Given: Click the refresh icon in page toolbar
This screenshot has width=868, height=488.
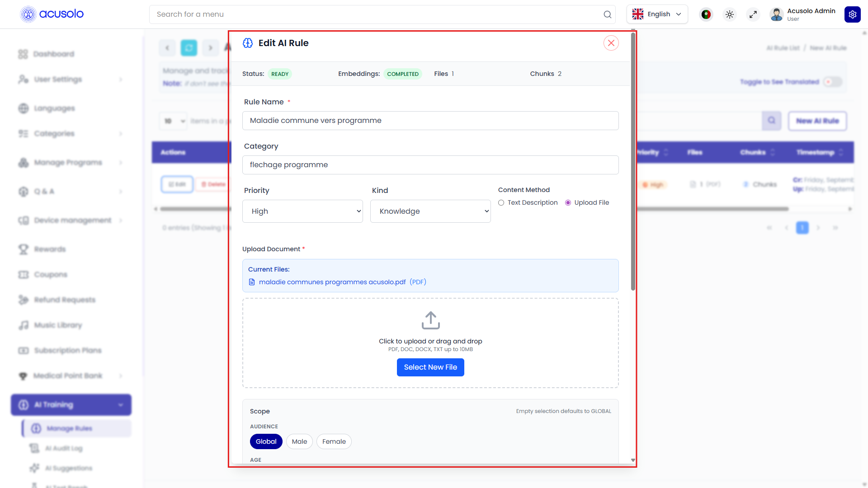Looking at the screenshot, I should (x=189, y=47).
